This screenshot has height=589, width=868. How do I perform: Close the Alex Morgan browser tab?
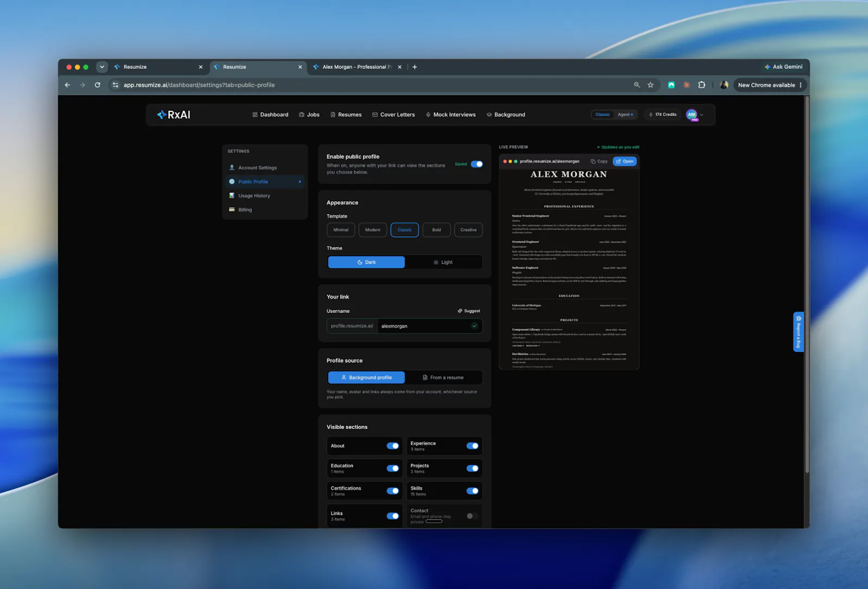coord(400,67)
